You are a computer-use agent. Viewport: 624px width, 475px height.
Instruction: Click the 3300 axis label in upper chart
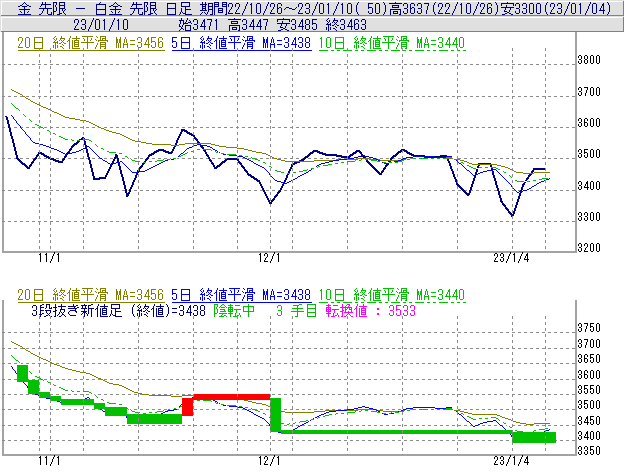point(589,217)
